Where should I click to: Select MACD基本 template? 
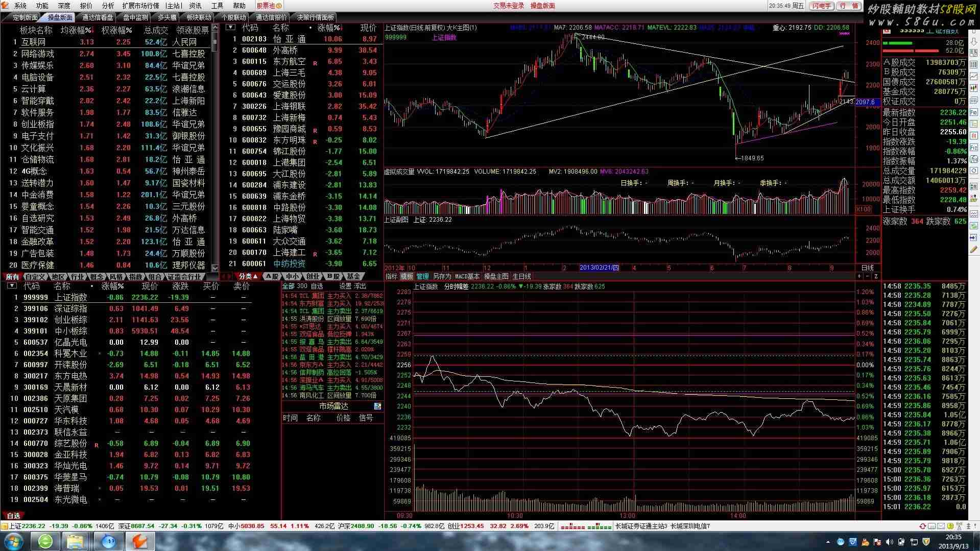point(467,276)
